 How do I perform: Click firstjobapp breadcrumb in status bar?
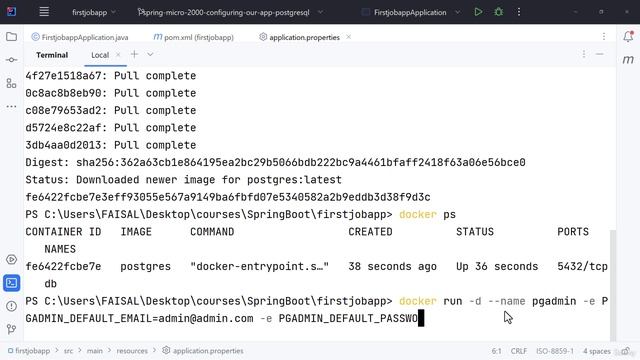(x=29, y=351)
